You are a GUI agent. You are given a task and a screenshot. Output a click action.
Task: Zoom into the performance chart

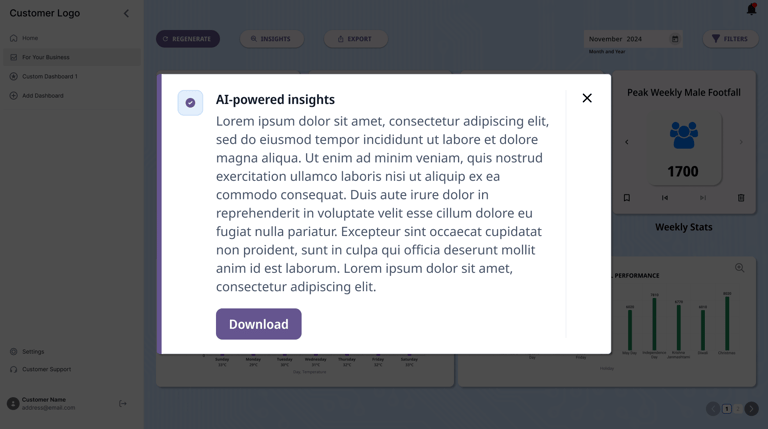pyautogui.click(x=739, y=268)
